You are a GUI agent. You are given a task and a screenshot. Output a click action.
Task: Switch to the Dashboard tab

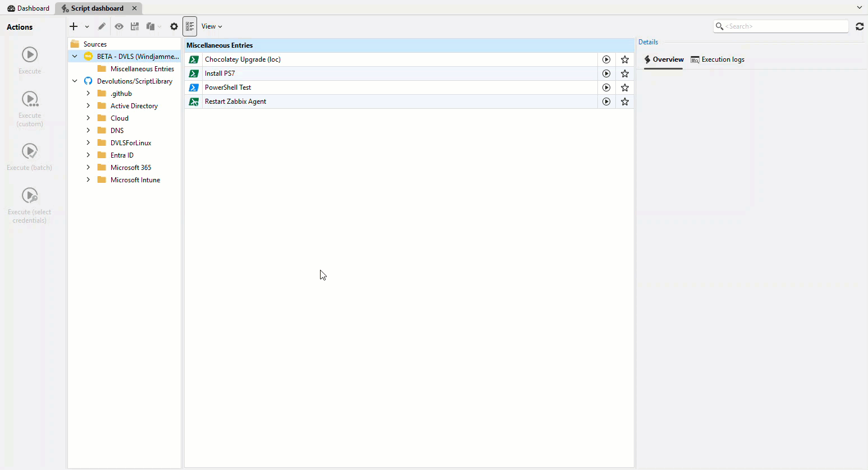click(x=28, y=8)
